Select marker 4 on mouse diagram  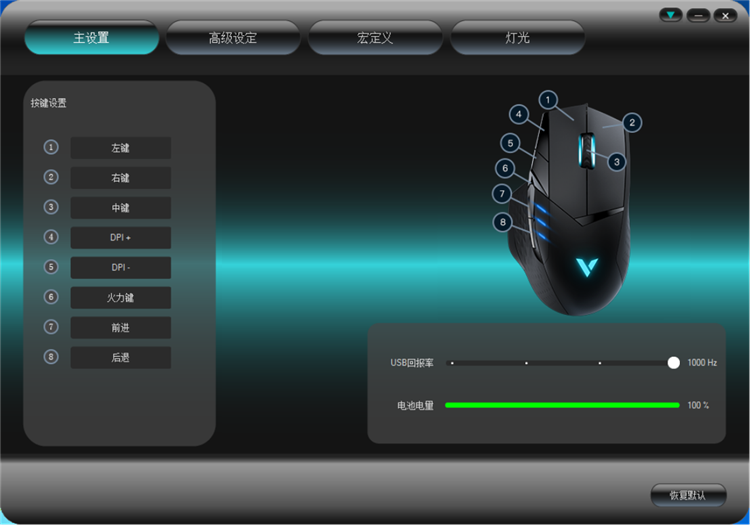tap(518, 114)
